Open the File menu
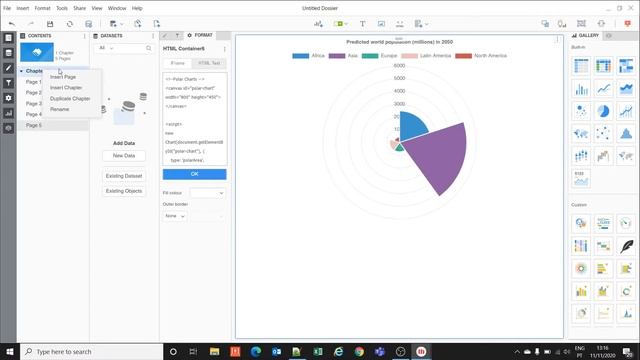640x360 pixels. click(x=7, y=8)
